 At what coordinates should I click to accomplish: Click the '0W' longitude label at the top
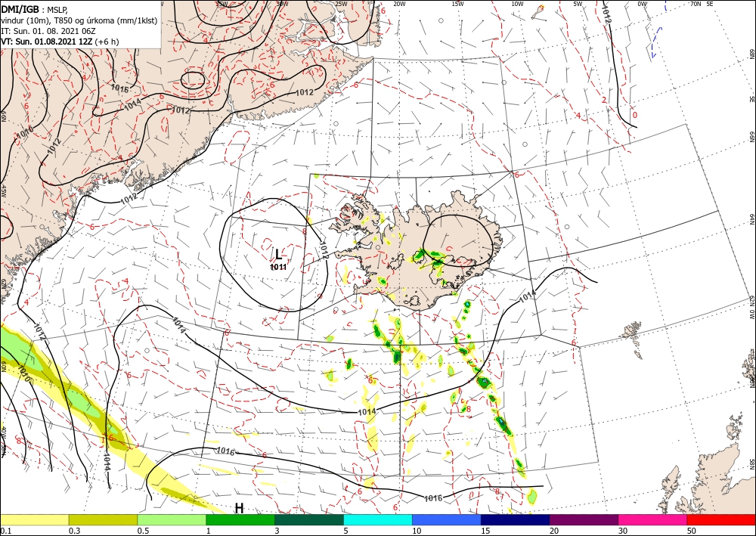[x=642, y=4]
